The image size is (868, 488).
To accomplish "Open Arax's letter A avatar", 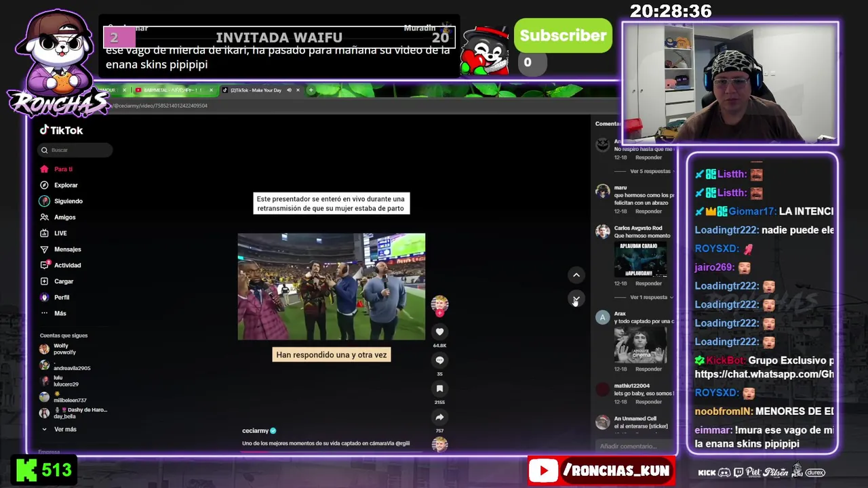I will coord(602,317).
